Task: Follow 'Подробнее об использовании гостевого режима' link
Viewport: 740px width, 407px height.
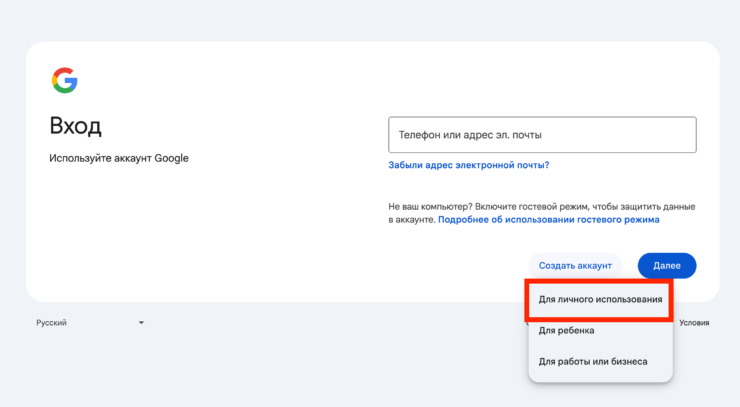Action: click(548, 219)
